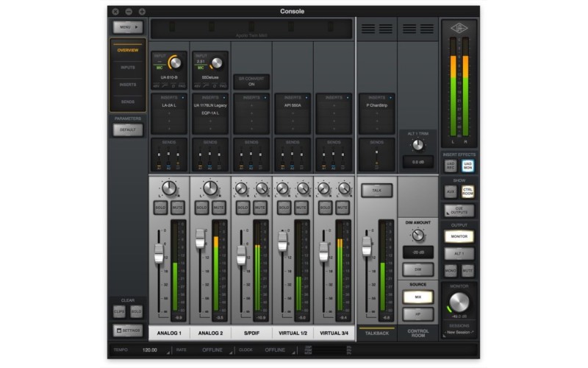Switch to the INPUTS view
Image resolution: width=588 pixels, height=368 pixels.
[128, 67]
